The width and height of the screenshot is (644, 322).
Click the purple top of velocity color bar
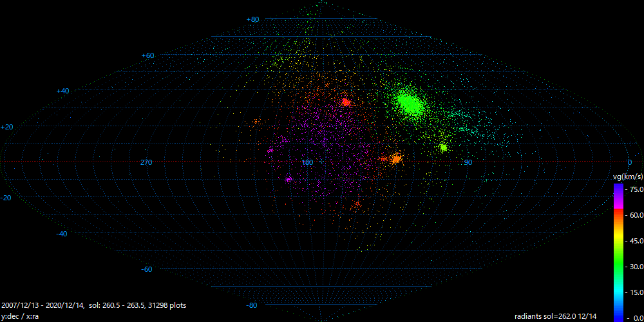click(618, 189)
